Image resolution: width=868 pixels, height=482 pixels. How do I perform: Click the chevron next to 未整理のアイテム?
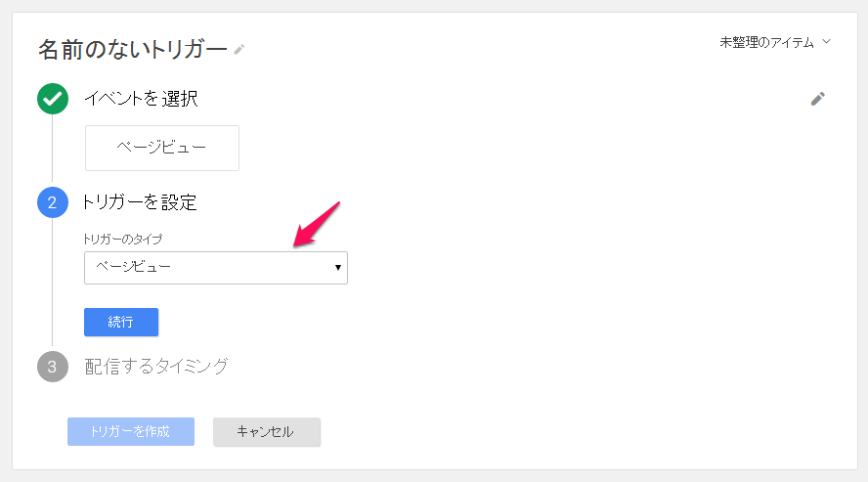pyautogui.click(x=827, y=42)
